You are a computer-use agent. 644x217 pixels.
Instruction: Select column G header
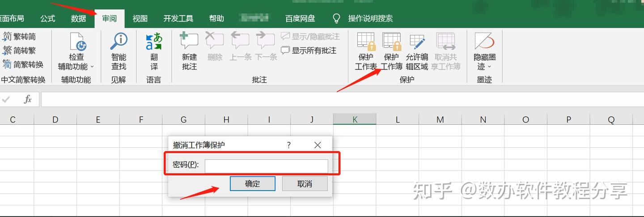pyautogui.click(x=183, y=119)
